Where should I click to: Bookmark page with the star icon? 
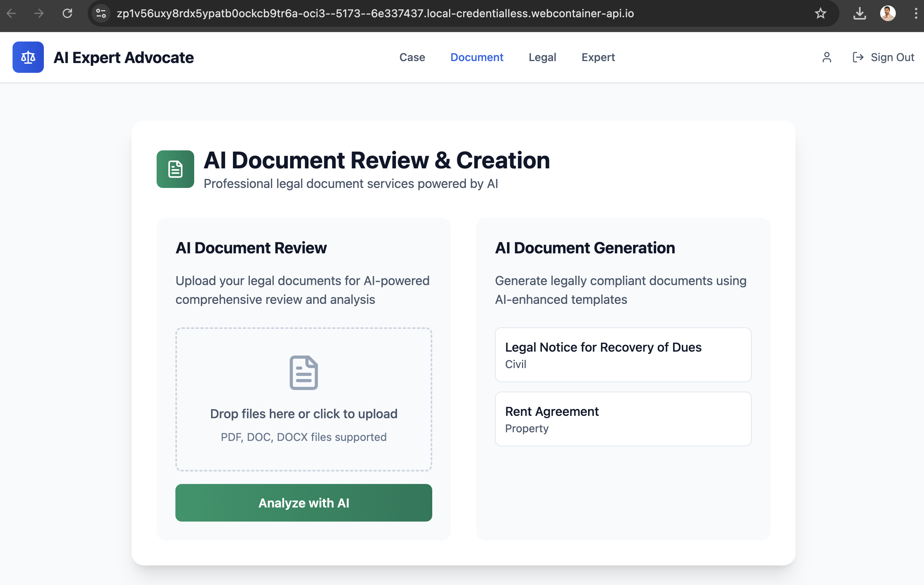click(x=820, y=13)
